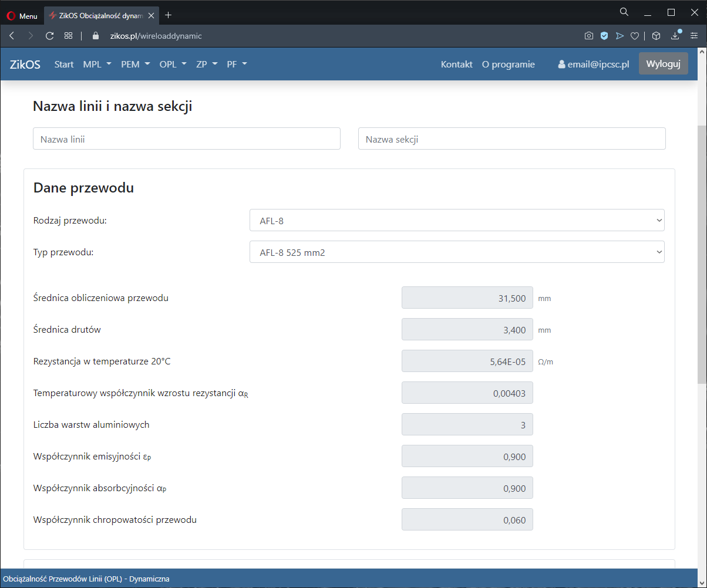Viewport: 707px width, 588px height.
Task: Expand the Rodzaj przewodu dropdown
Action: [x=457, y=220]
